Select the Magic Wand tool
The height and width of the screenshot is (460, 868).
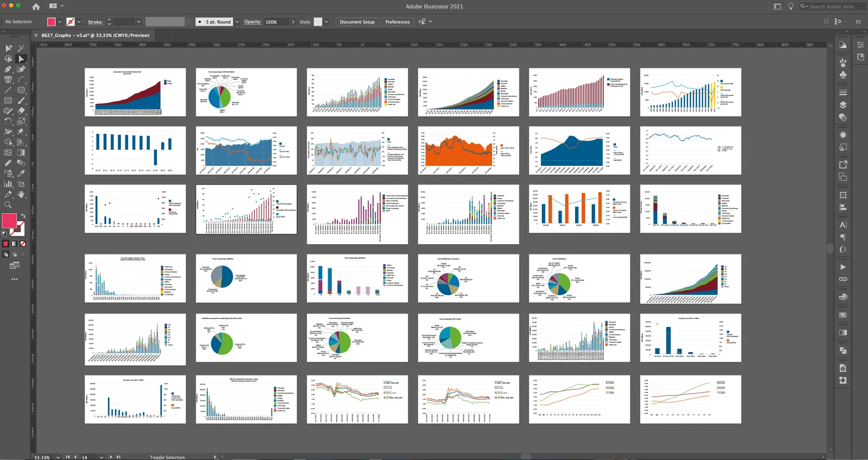(21, 48)
